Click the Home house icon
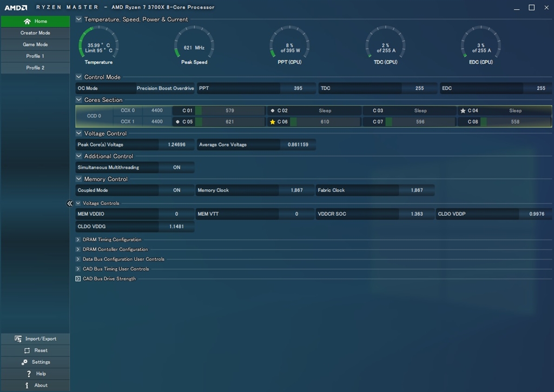Screen dimensions: 554x392 27,21
